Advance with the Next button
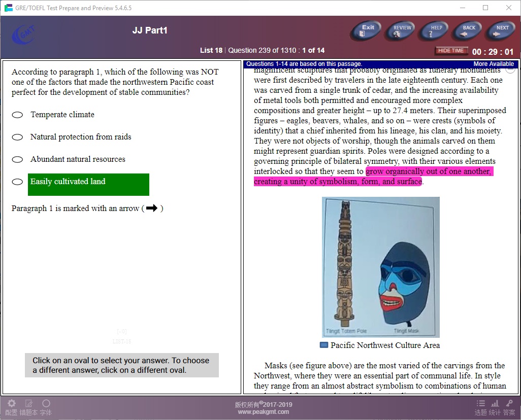 tap(501, 30)
